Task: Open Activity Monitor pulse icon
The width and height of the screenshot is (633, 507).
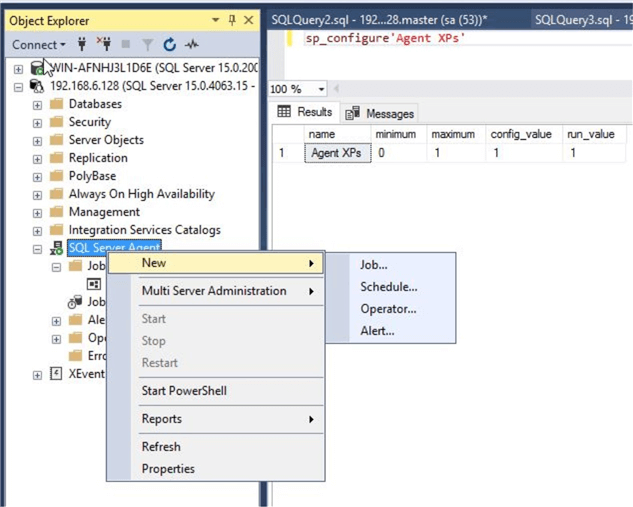Action: (x=192, y=44)
